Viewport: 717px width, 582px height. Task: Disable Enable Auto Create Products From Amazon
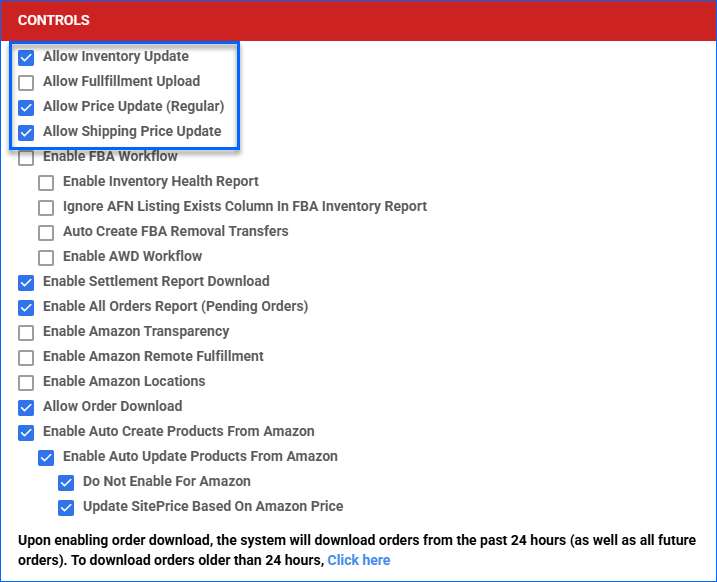pyautogui.click(x=26, y=432)
